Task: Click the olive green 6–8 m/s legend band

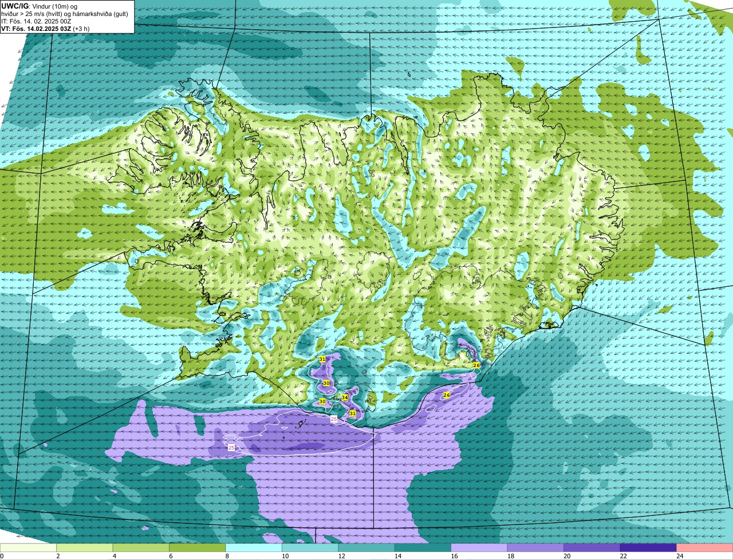Action: [198, 547]
